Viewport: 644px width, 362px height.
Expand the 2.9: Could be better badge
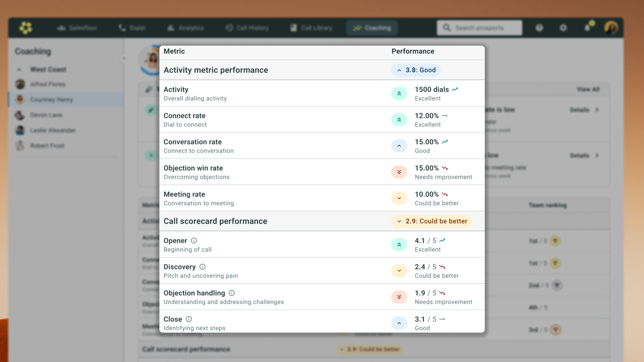coord(432,221)
